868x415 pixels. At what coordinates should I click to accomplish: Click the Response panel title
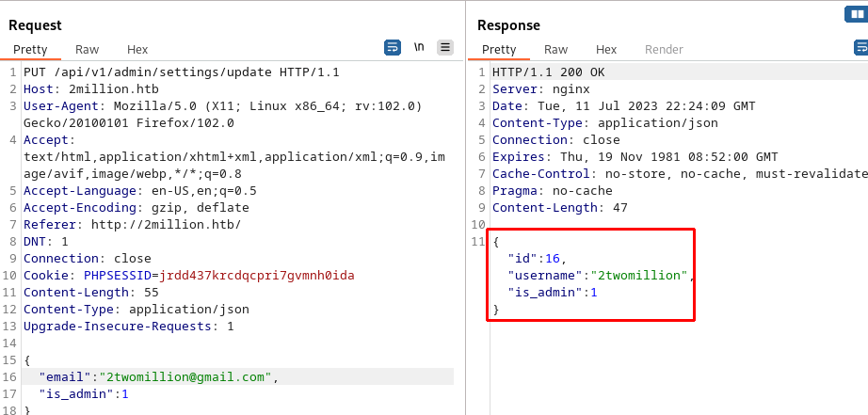coord(508,25)
